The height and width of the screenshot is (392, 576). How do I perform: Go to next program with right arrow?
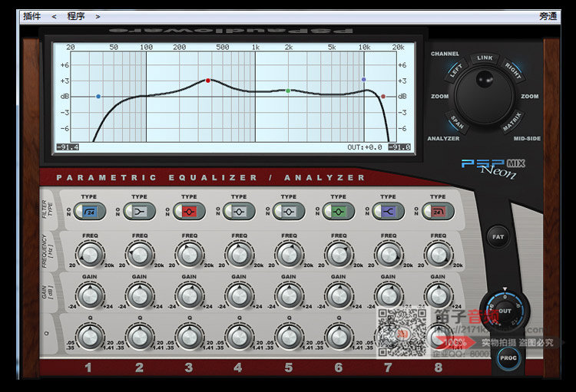click(98, 17)
